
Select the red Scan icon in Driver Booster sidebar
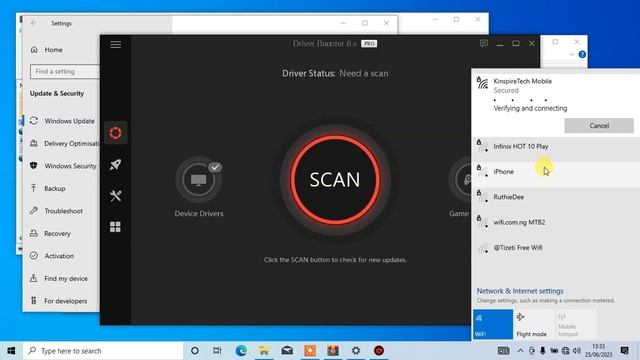coord(116,133)
